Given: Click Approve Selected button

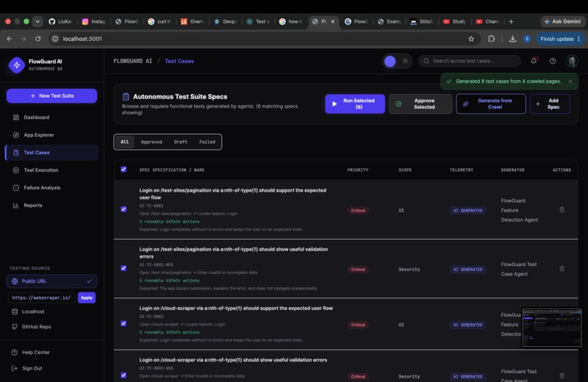Looking at the screenshot, I should point(420,104).
